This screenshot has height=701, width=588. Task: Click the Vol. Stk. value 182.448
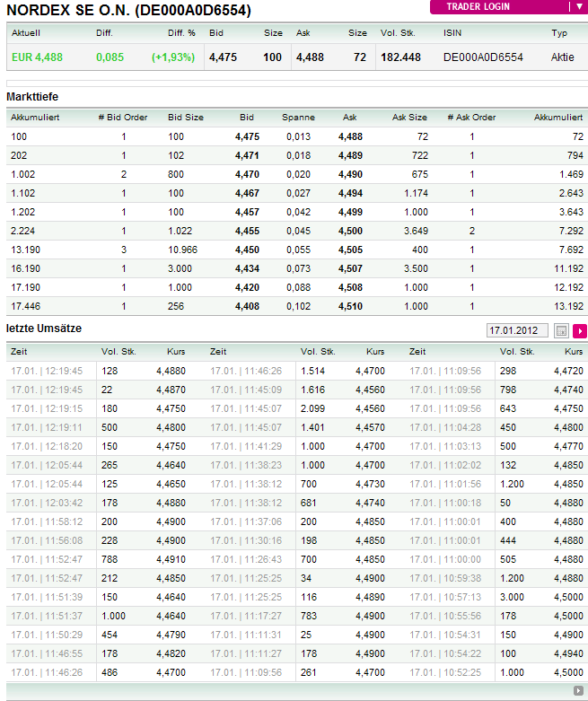400,57
